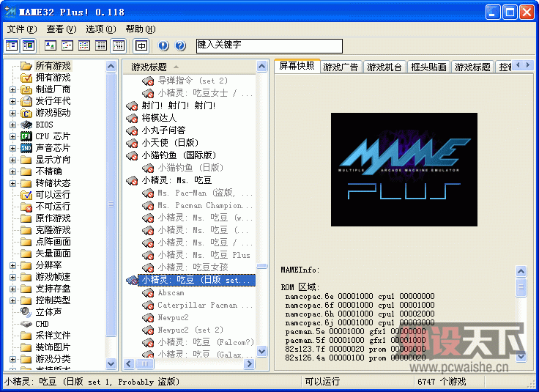The image size is (539, 392).
Task: Select the 屏幕快照 tab
Action: (x=297, y=66)
